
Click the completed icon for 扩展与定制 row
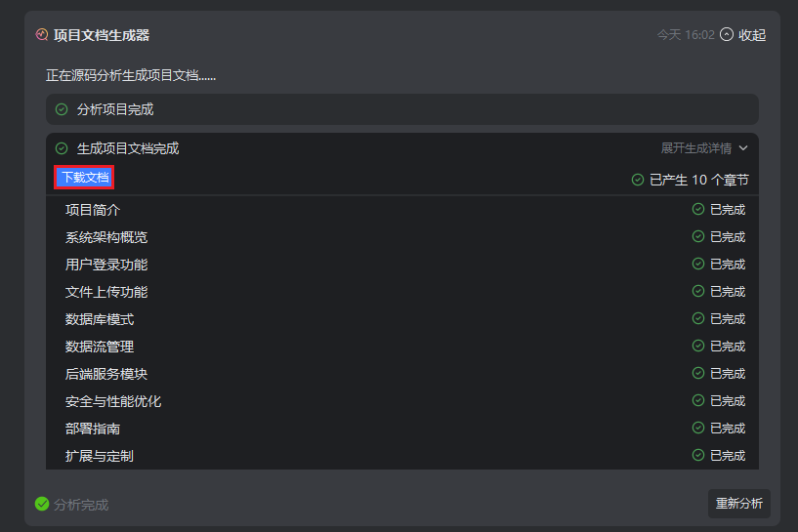(x=698, y=455)
